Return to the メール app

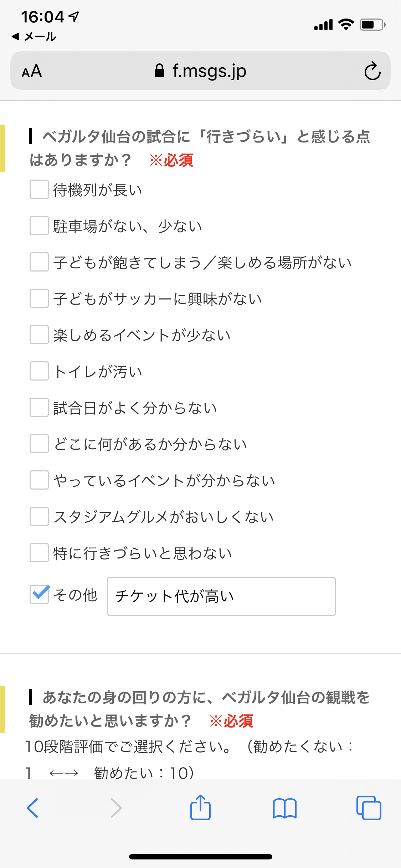click(x=34, y=36)
